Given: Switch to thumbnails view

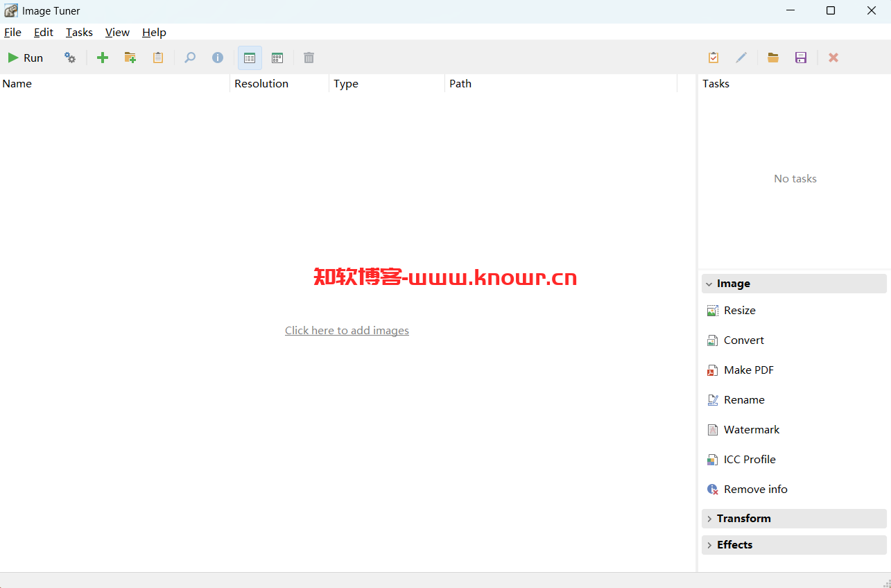Looking at the screenshot, I should click(277, 58).
